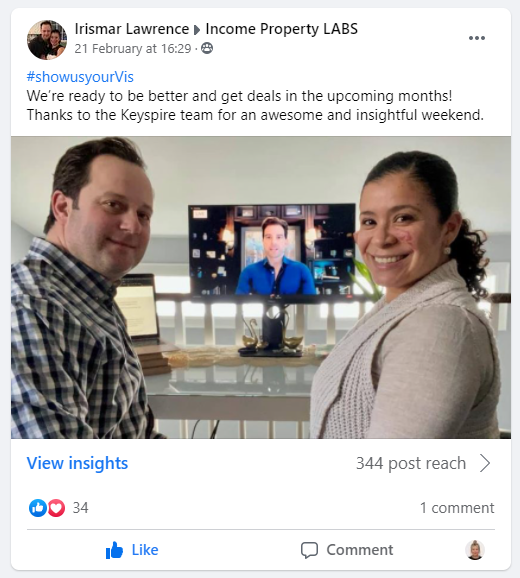The width and height of the screenshot is (520, 578).
Task: Click the View insights link
Action: (x=77, y=463)
